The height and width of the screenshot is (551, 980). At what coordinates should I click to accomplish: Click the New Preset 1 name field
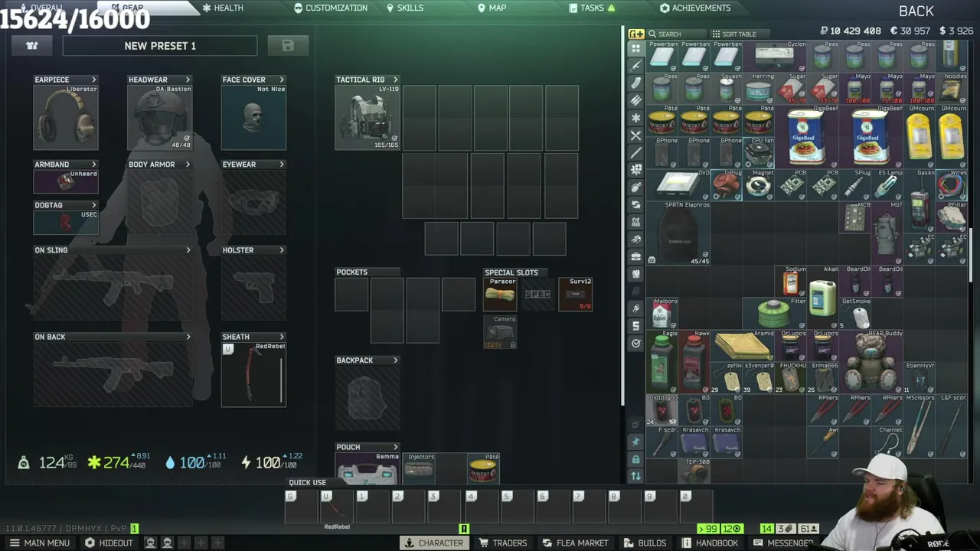(x=160, y=46)
